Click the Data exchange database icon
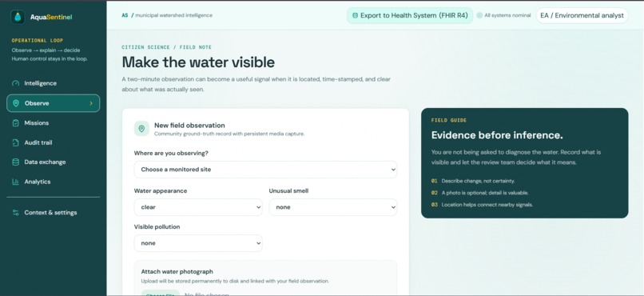644x296 pixels. pyautogui.click(x=16, y=162)
